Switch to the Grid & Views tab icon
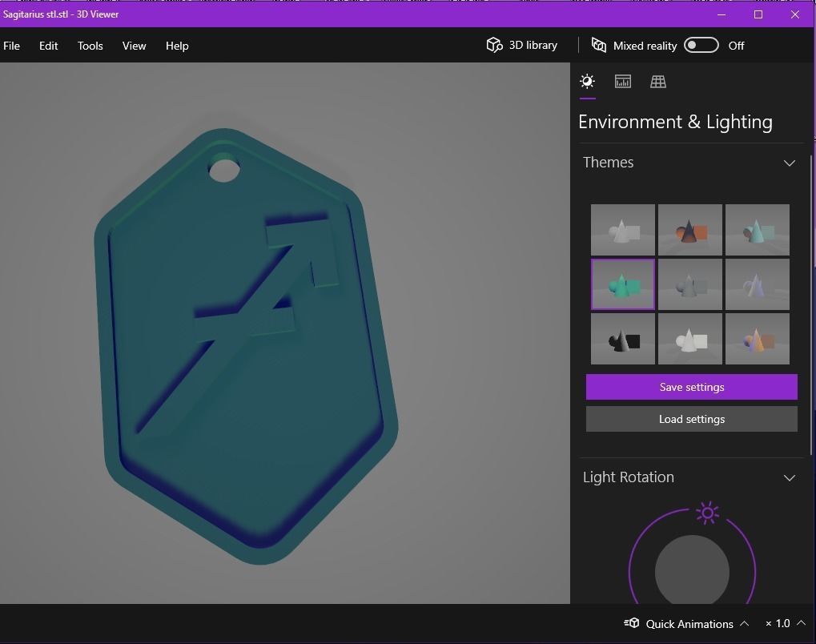Viewport: 816px width, 644px height. (x=657, y=81)
